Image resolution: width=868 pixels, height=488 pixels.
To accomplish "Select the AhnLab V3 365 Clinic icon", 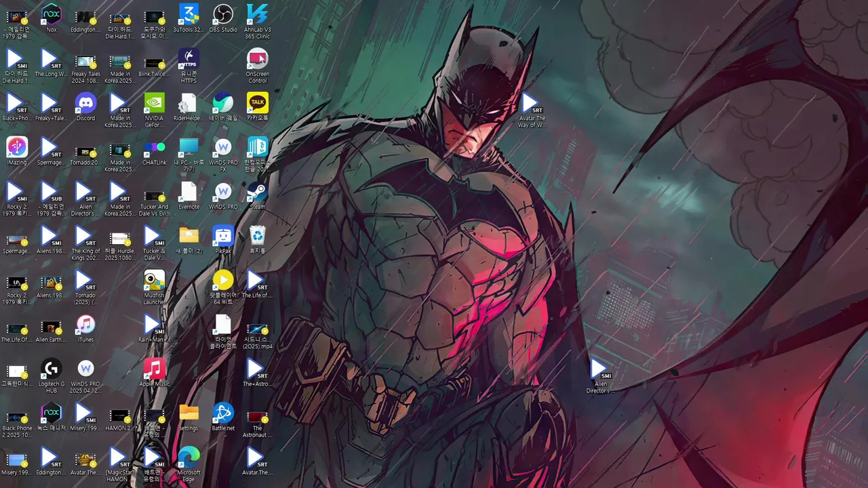I will [x=258, y=21].
